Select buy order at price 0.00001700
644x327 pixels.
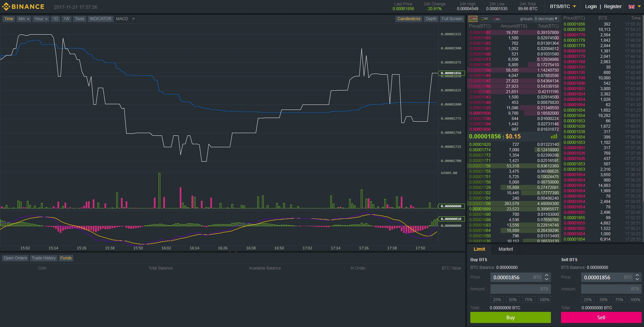point(514,204)
